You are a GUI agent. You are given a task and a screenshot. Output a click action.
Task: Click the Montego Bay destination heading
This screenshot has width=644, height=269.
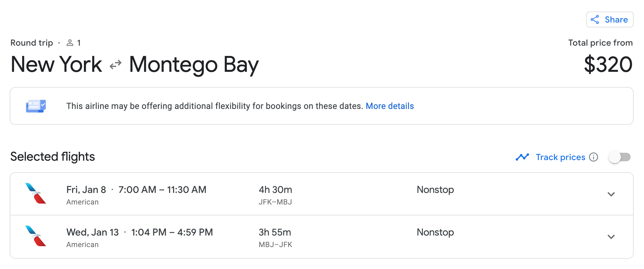(x=194, y=65)
